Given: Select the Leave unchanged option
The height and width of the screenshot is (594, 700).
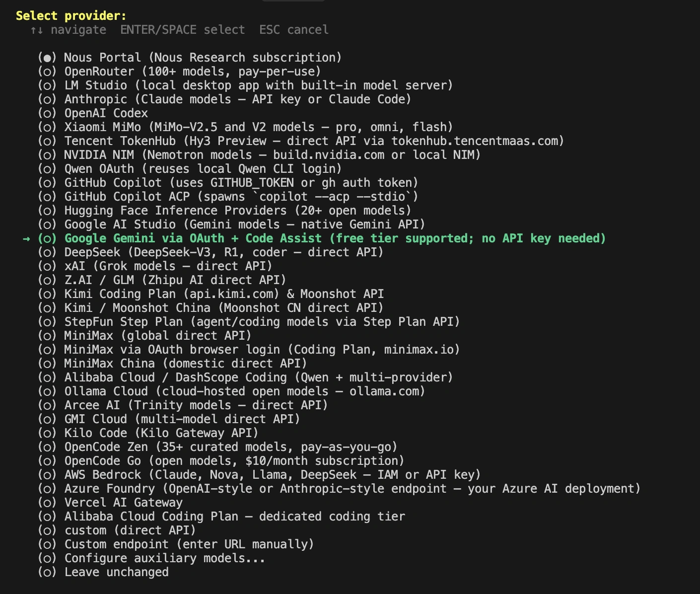Looking at the screenshot, I should tap(103, 572).
